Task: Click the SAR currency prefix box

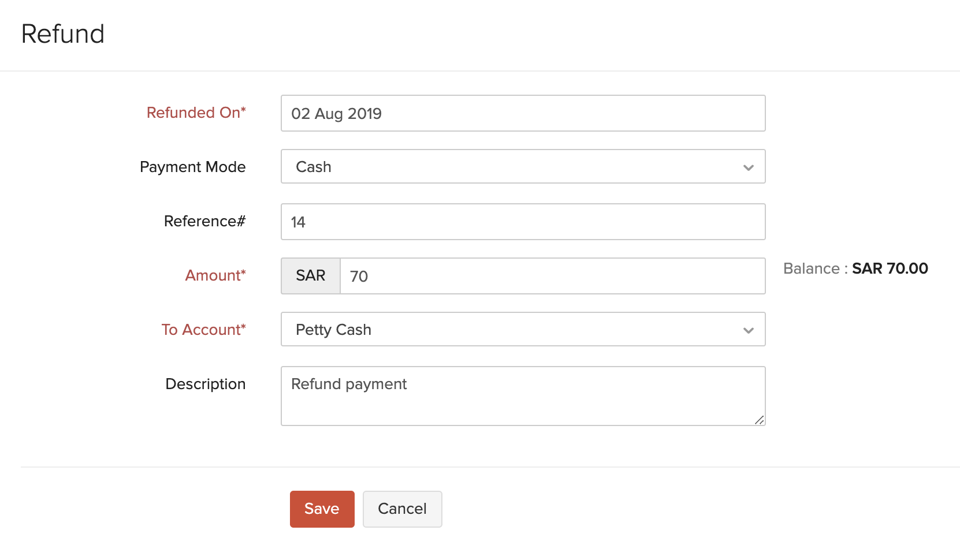Action: pos(311,276)
